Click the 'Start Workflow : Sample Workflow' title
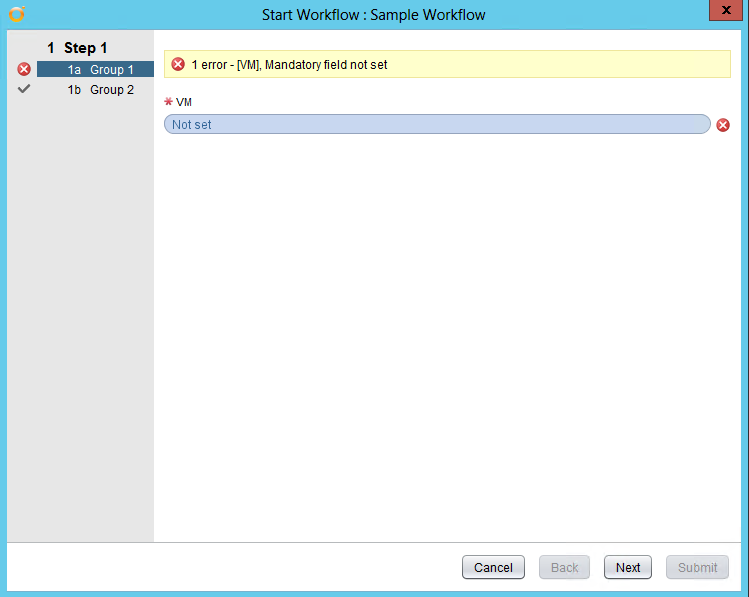Image resolution: width=749 pixels, height=597 pixels. (373, 15)
